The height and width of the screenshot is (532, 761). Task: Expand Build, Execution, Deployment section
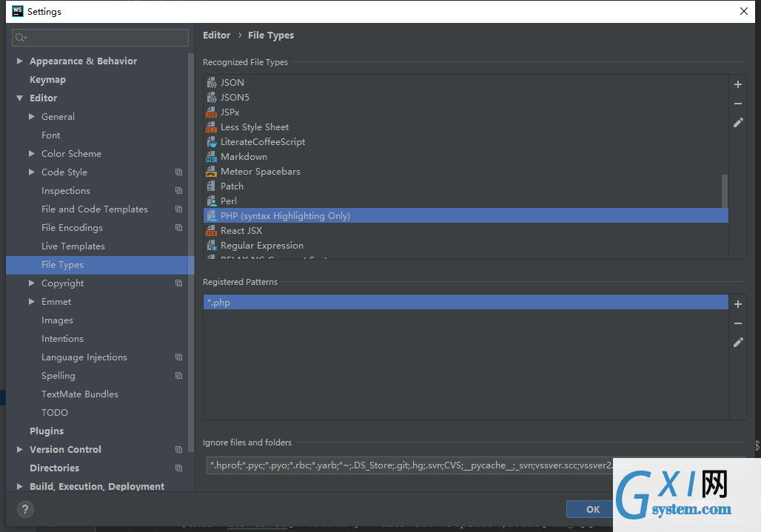(20, 486)
